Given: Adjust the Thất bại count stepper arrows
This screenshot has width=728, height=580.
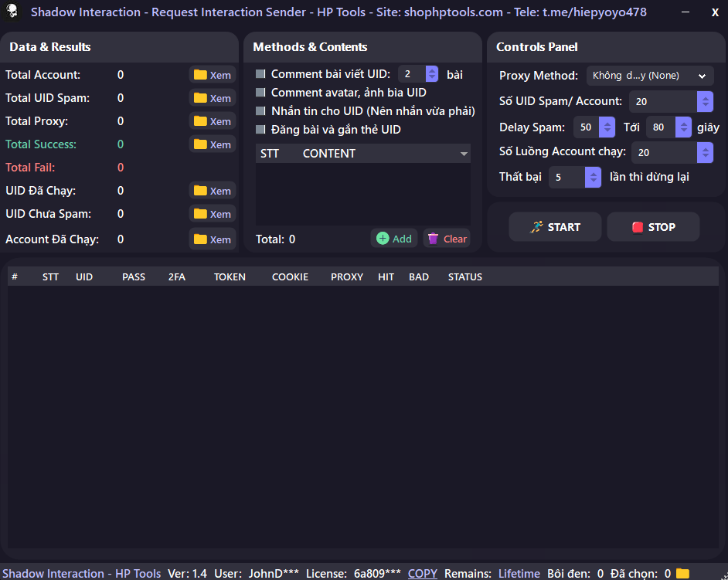Looking at the screenshot, I should 593,178.
